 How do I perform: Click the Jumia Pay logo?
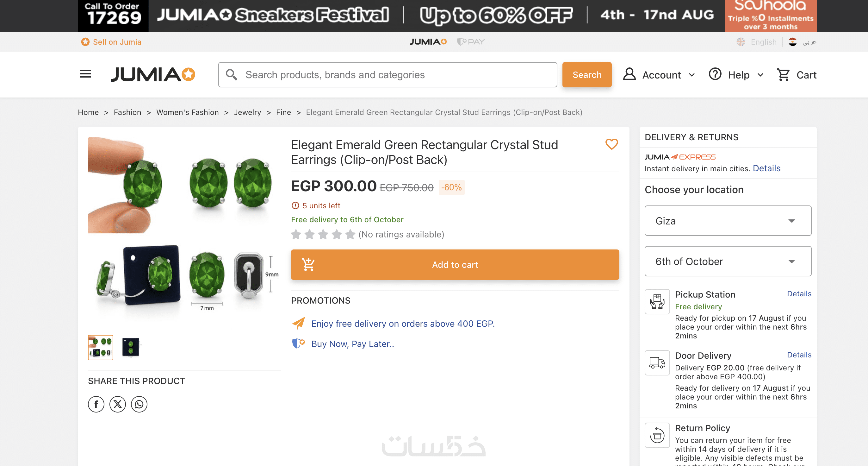[471, 42]
